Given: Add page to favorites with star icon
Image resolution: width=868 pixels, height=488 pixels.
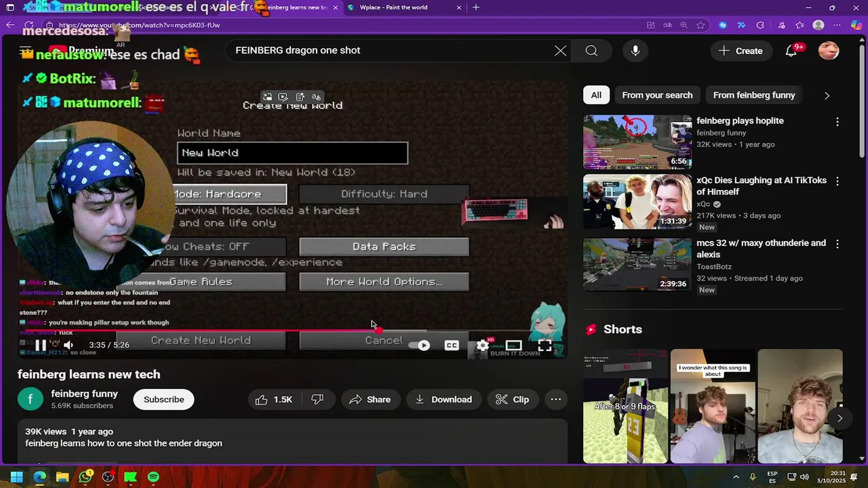Looking at the screenshot, I should pyautogui.click(x=701, y=25).
